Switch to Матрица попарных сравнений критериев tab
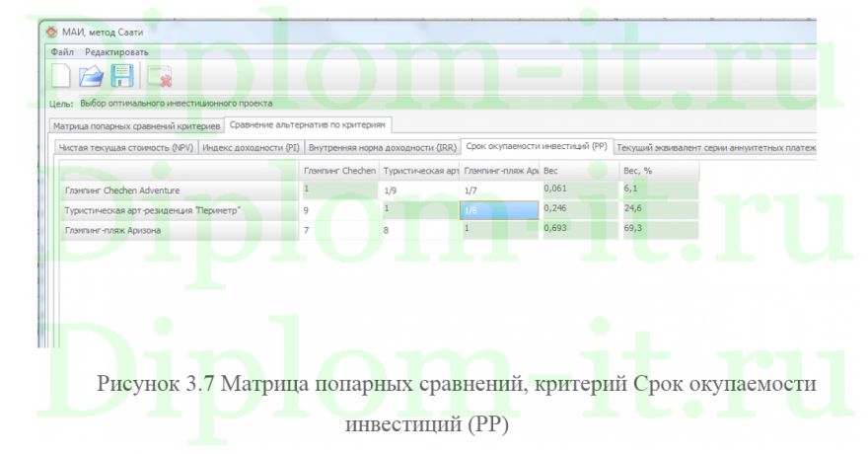This screenshot has height=454, width=868. (136, 126)
